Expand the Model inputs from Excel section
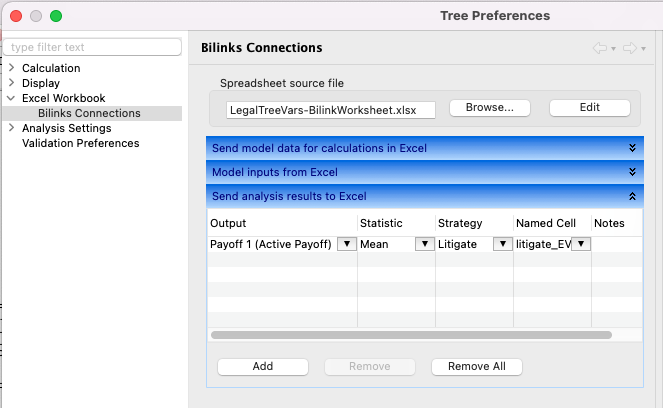 [x=632, y=172]
